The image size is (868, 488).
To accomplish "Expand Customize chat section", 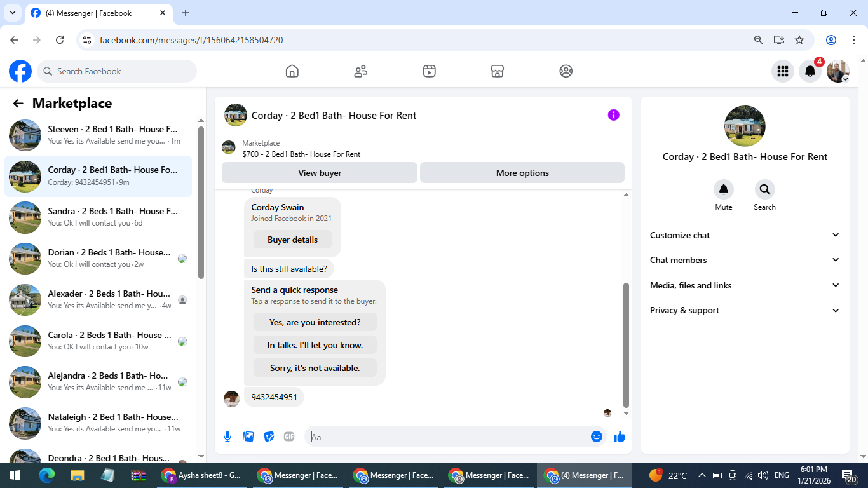I will point(745,235).
